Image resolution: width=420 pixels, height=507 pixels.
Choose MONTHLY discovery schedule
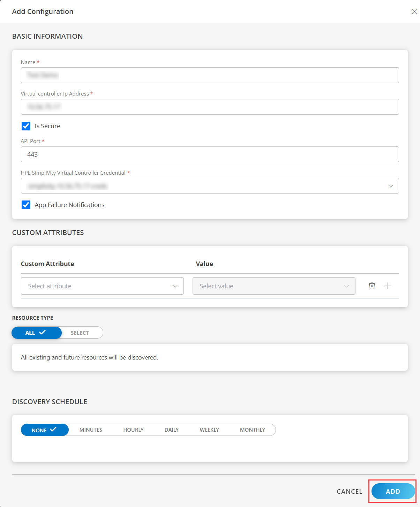[252, 430]
